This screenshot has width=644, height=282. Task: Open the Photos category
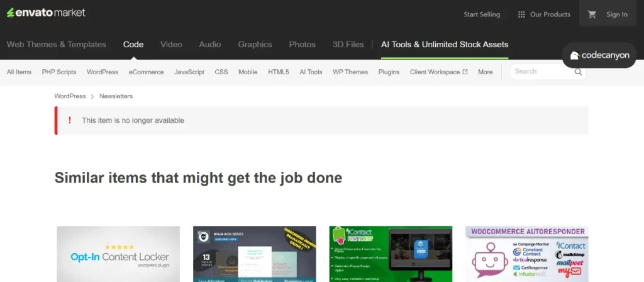pyautogui.click(x=303, y=45)
